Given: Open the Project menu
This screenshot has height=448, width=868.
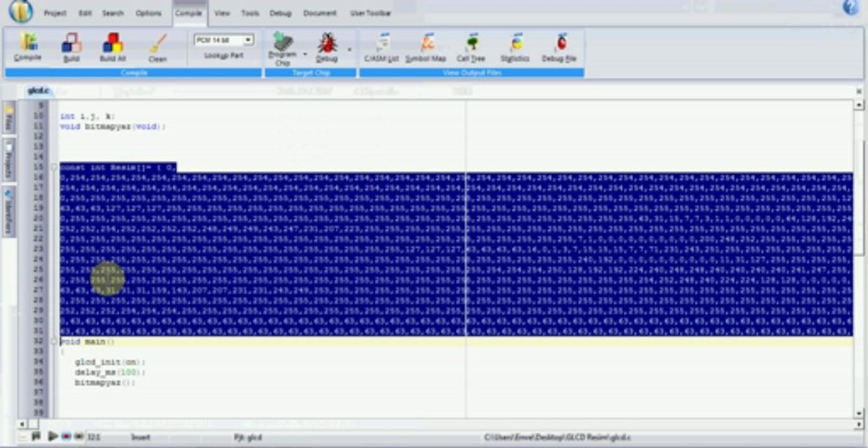Looking at the screenshot, I should [55, 13].
